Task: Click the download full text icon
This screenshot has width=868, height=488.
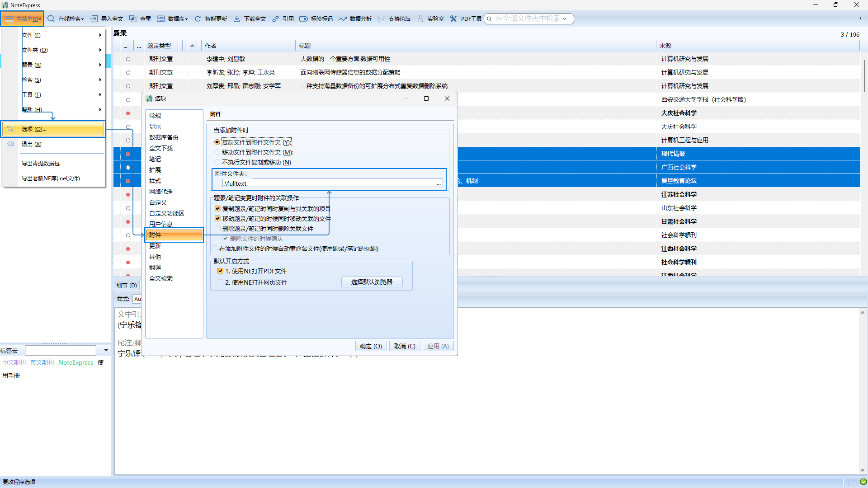Action: click(236, 19)
